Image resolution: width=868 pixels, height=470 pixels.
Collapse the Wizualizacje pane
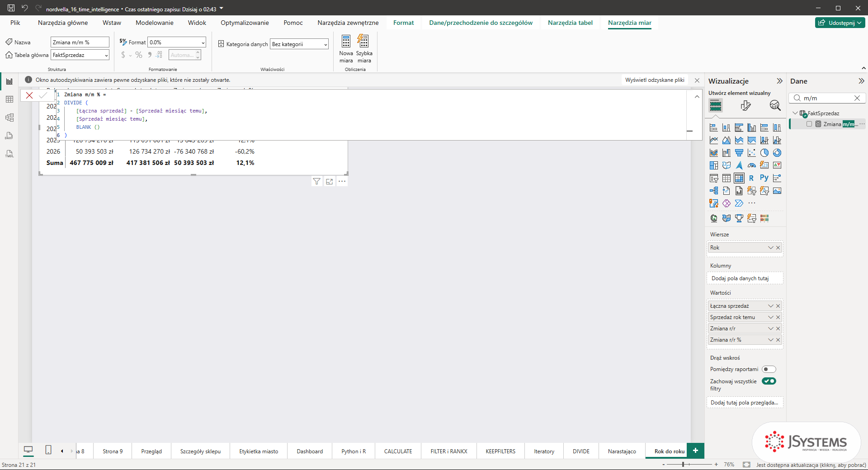coord(779,81)
